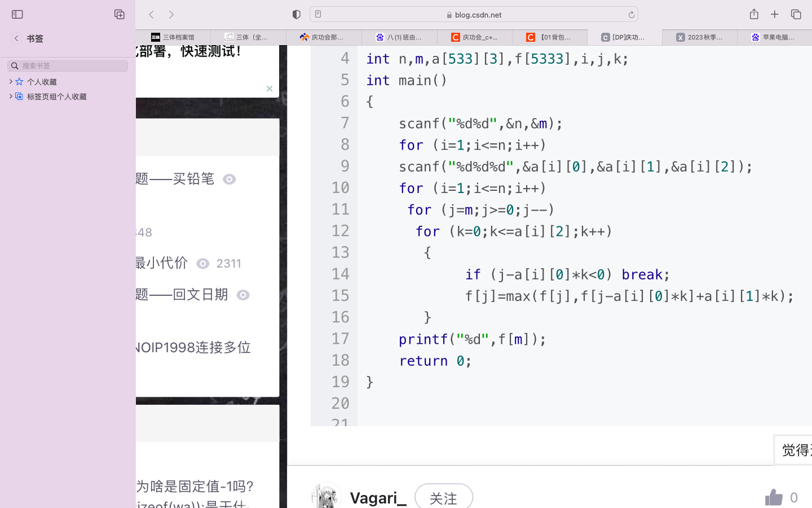Open Vagari_ author profile name
812x508 pixels.
(x=378, y=498)
